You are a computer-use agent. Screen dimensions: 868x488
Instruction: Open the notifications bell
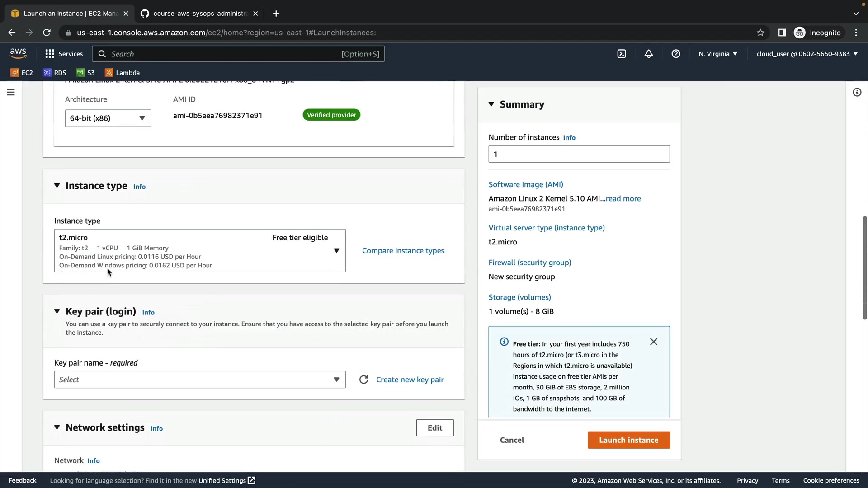649,54
